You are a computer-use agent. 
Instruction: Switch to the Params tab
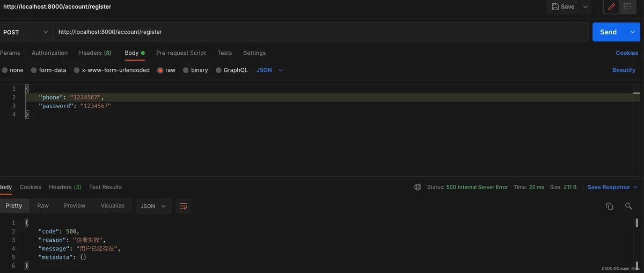10,53
